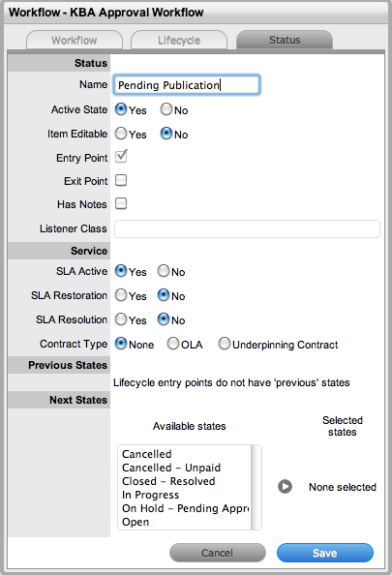
Task: Check the Has Notes checkbox
Action: 121,203
